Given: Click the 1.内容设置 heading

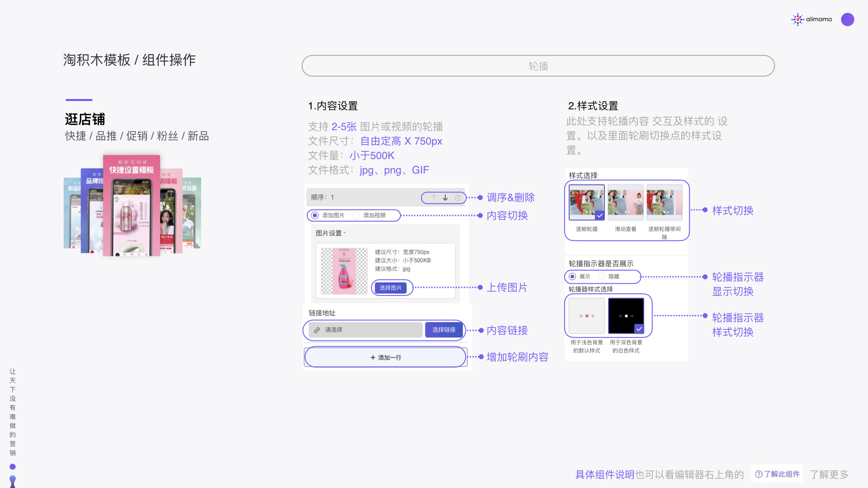Looking at the screenshot, I should [x=333, y=106].
